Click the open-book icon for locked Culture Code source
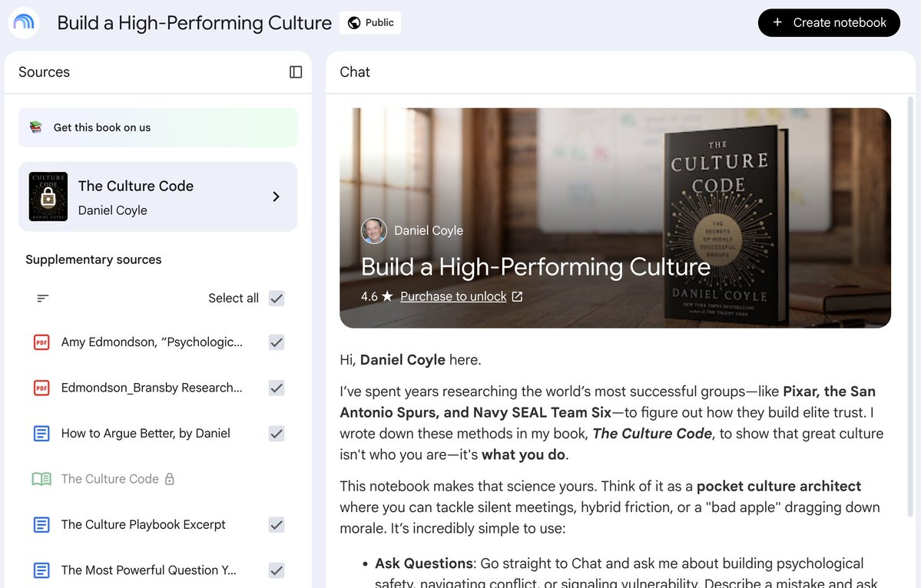This screenshot has height=588, width=921. (41, 479)
